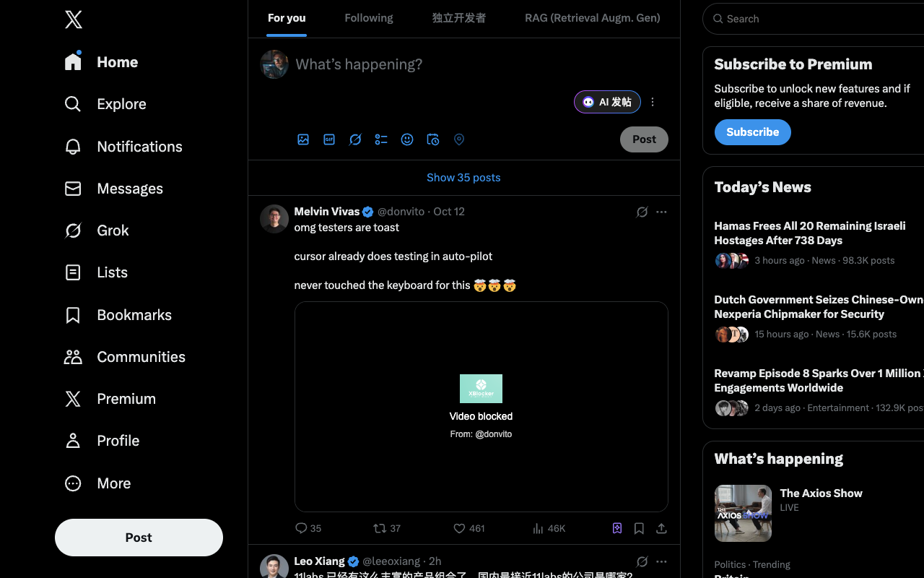Open the Explore page
924x578 pixels.
tap(105, 104)
